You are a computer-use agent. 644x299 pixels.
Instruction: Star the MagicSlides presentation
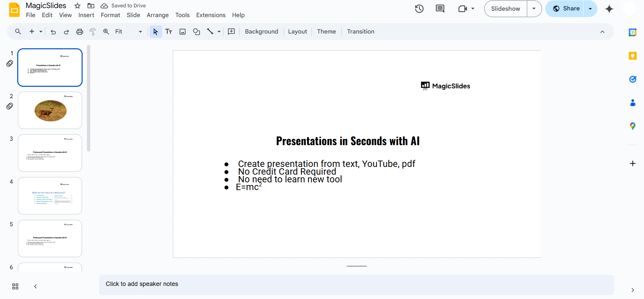click(78, 6)
